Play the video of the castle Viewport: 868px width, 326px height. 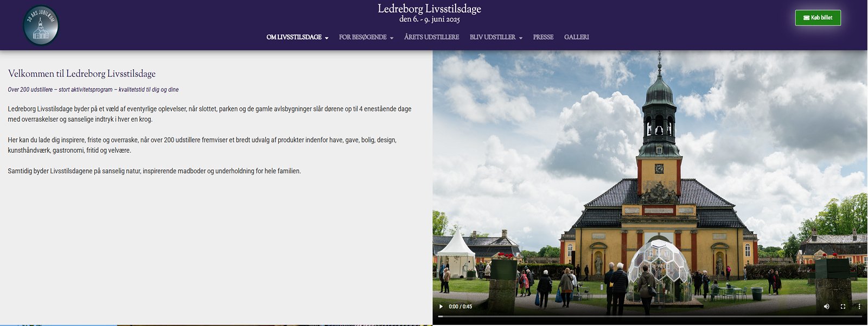441,306
